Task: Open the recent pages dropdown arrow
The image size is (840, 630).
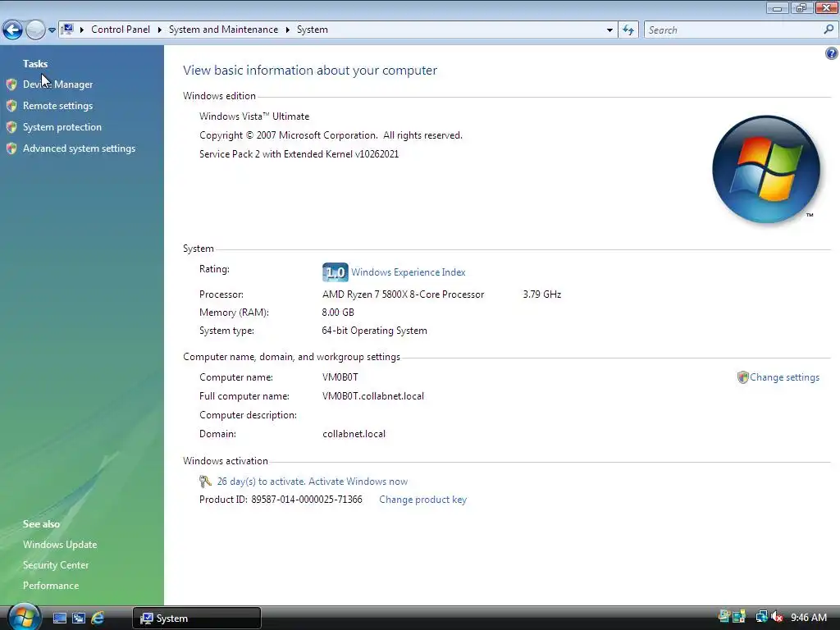Action: tap(52, 30)
